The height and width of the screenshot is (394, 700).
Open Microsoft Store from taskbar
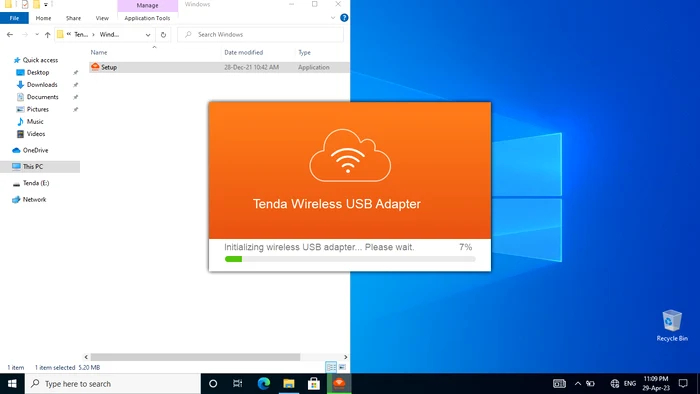coord(314,384)
